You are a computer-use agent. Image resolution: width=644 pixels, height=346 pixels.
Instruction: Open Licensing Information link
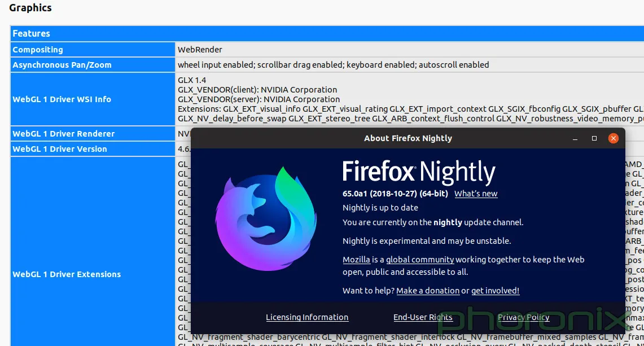[307, 317]
